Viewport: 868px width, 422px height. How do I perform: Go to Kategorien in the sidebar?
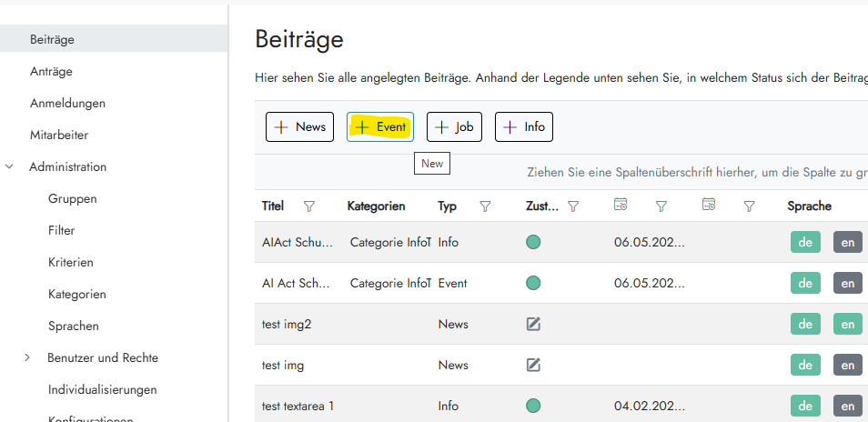click(x=77, y=294)
